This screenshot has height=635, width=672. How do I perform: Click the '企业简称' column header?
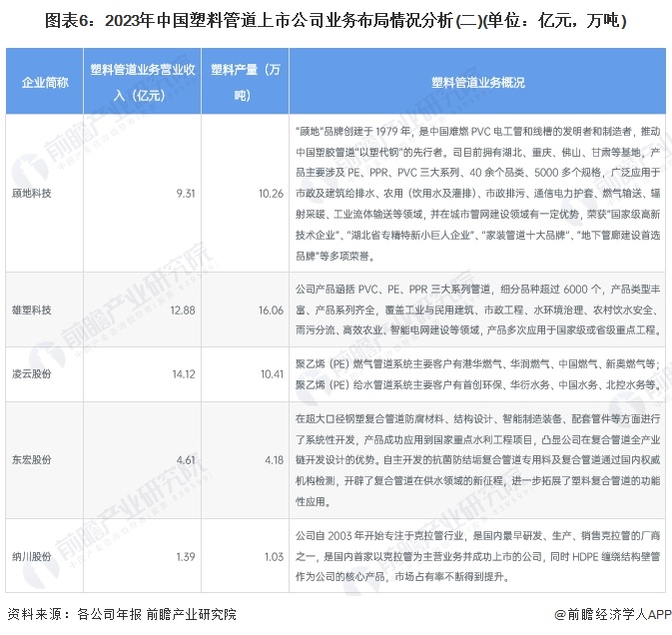pos(45,82)
